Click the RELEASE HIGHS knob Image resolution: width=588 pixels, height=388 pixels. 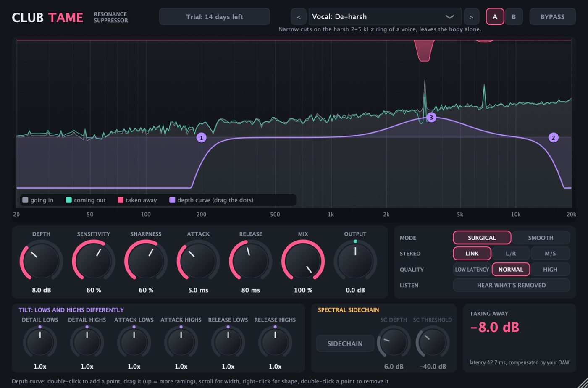point(275,342)
